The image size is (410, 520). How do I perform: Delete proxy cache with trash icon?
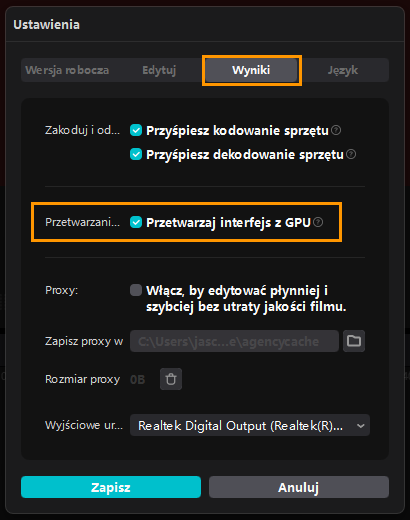(x=171, y=379)
